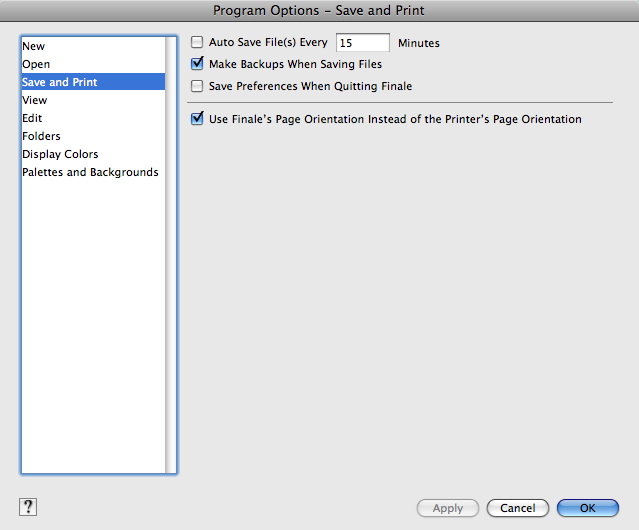Image resolution: width=639 pixels, height=530 pixels.
Task: Select Save and Print category
Action: click(93, 82)
